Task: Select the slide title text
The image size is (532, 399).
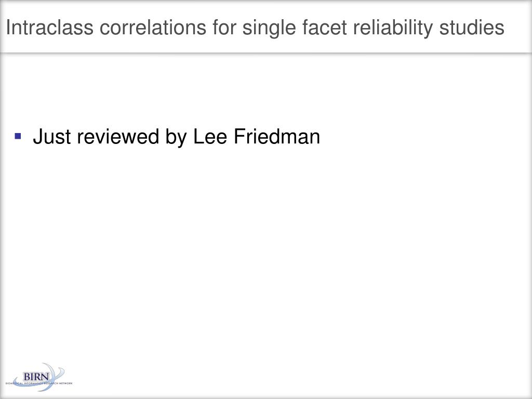Action: 255,28
